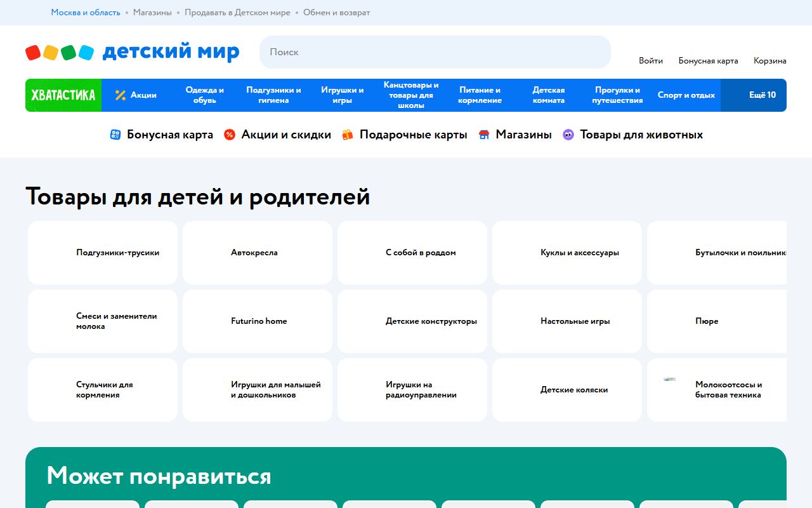This screenshot has height=508, width=812.
Task: Click the gift icon for Подарочные карты
Action: (x=348, y=135)
